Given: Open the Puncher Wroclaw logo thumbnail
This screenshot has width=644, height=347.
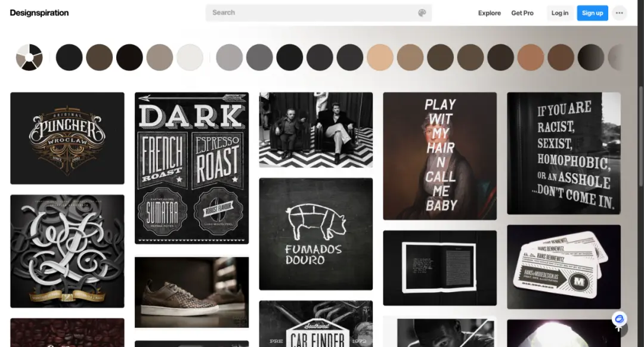Looking at the screenshot, I should (67, 138).
